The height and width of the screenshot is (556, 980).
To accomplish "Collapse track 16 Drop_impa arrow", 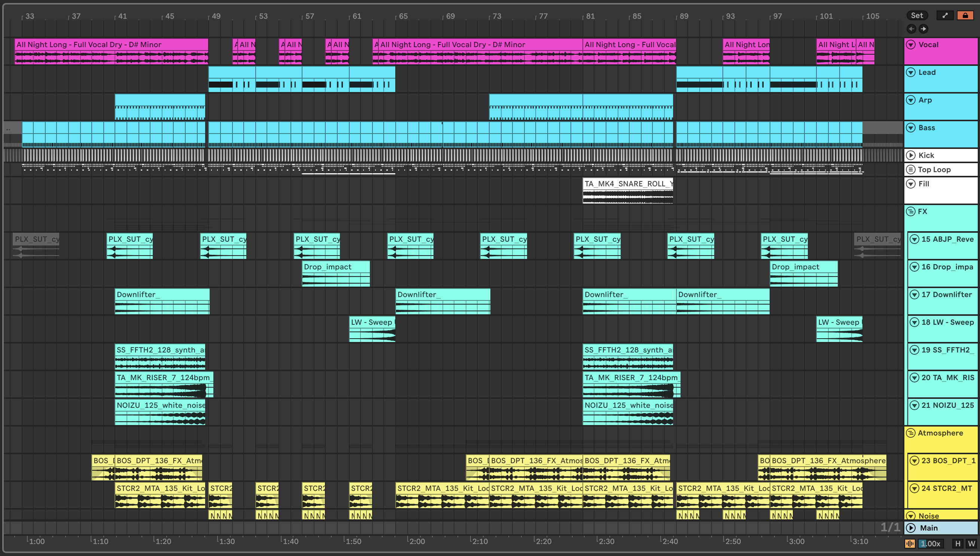I will click(914, 267).
